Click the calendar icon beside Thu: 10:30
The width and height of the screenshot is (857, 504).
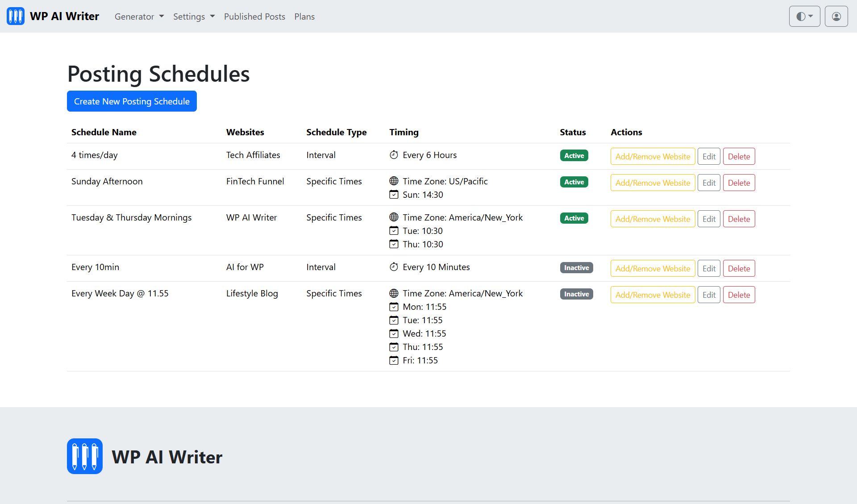[x=394, y=244]
